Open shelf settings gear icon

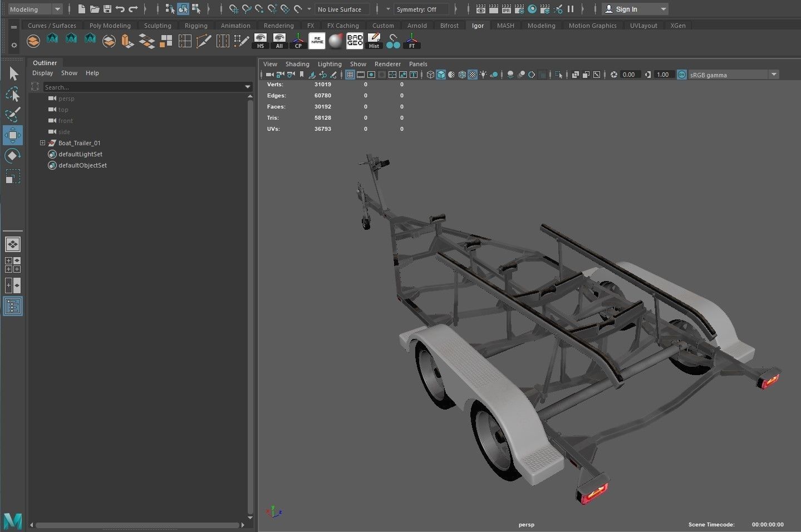(x=14, y=45)
